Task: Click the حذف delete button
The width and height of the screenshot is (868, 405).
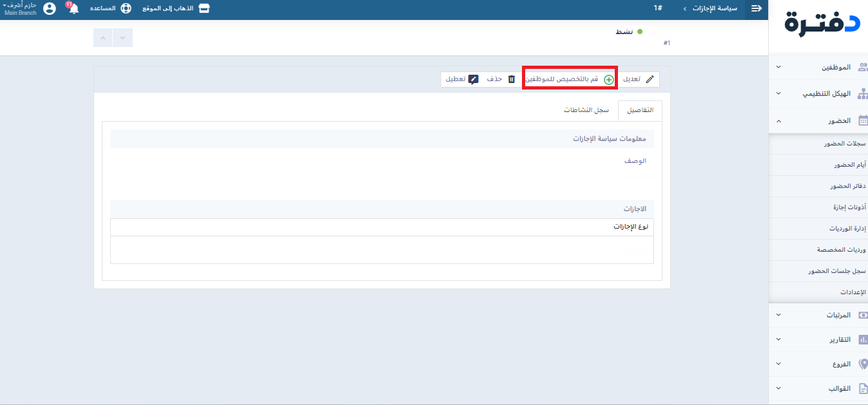Action: click(501, 79)
